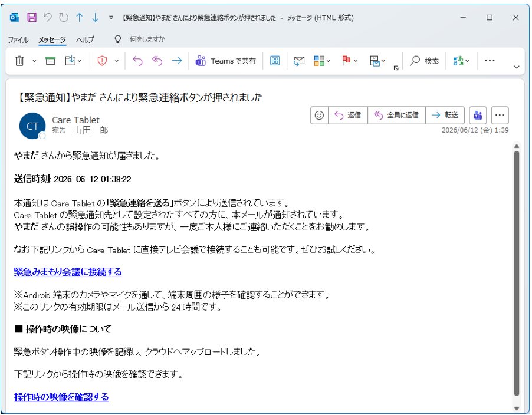Click the Outlook app icon in title bar
Screen dimensions: 532x415
tap(14, 17)
